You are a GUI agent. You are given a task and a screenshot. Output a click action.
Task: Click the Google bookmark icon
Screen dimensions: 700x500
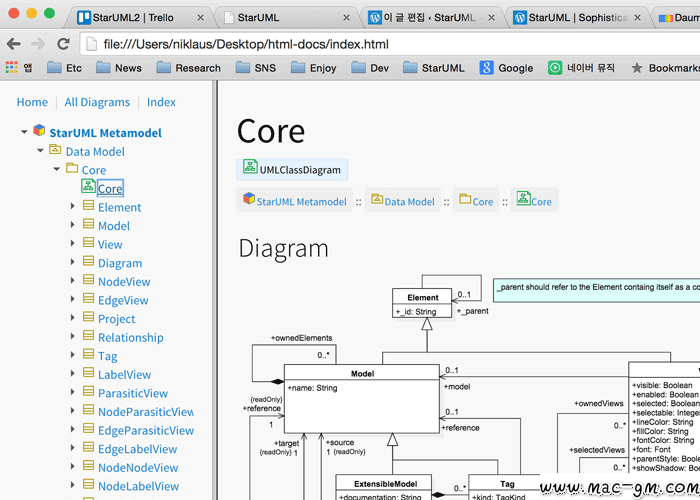tap(486, 68)
